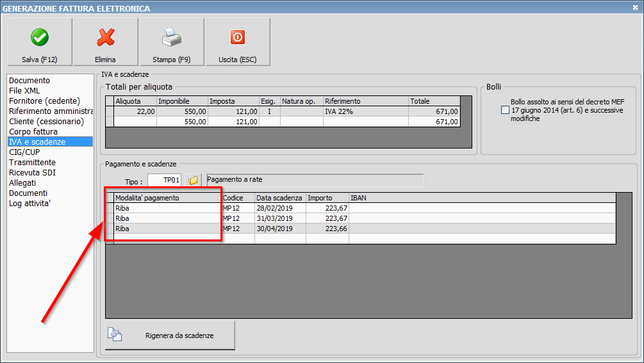Image resolution: width=644 pixels, height=363 pixels.
Task: Click the red Uscita (ESC) power icon
Action: 237,37
